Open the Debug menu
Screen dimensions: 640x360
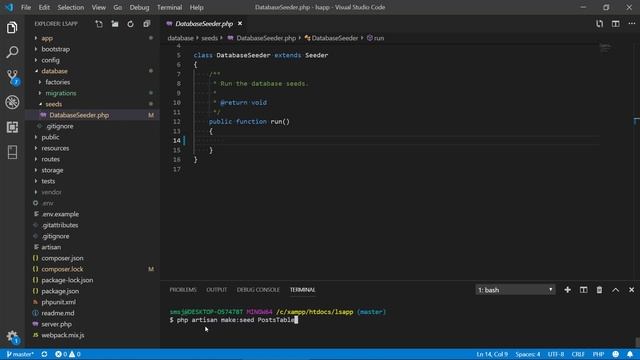pyautogui.click(x=139, y=7)
